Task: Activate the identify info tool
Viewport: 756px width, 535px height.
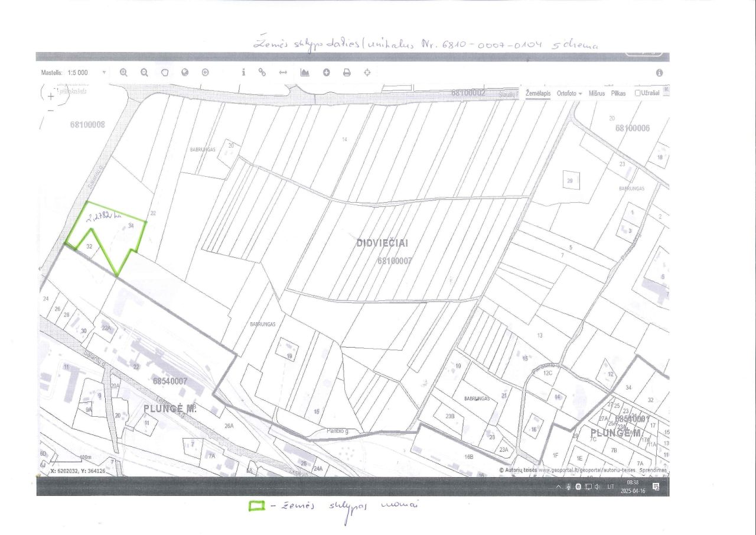Action: pyautogui.click(x=243, y=72)
